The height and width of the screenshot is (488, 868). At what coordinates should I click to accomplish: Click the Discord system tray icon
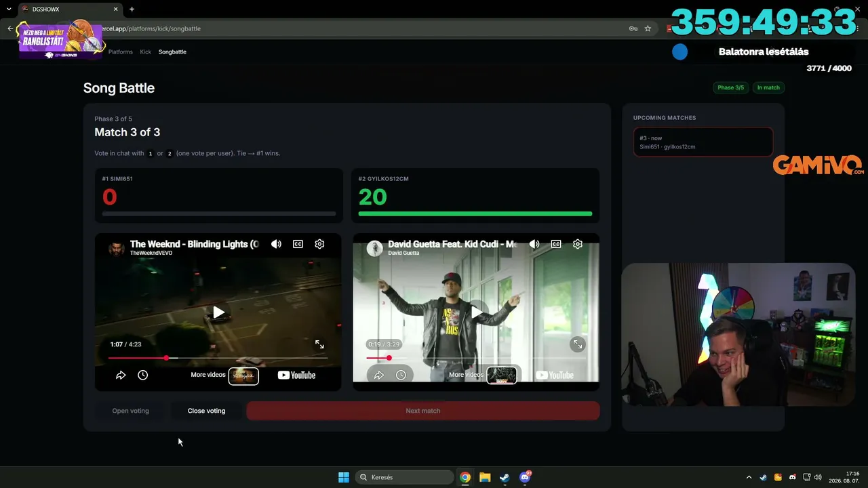[x=793, y=477]
